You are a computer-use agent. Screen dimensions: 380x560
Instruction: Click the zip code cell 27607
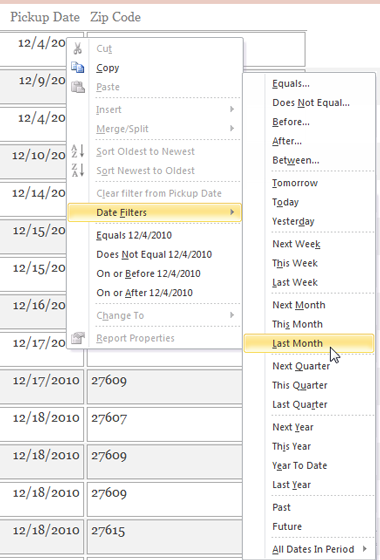coord(165,424)
